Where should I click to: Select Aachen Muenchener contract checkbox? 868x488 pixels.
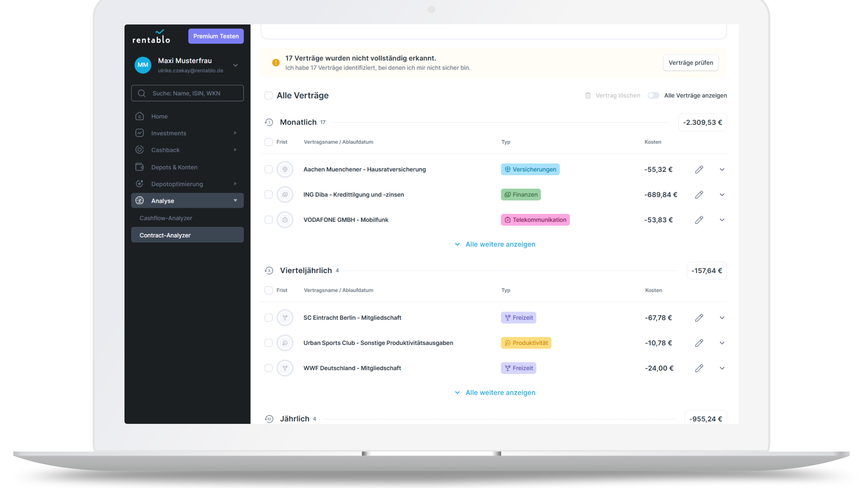(269, 169)
